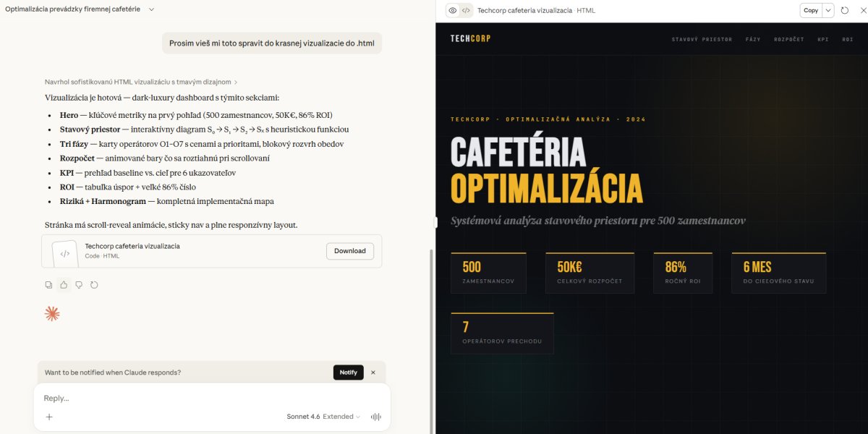
Task: Start voice input with the waveform icon
Action: [x=376, y=417]
